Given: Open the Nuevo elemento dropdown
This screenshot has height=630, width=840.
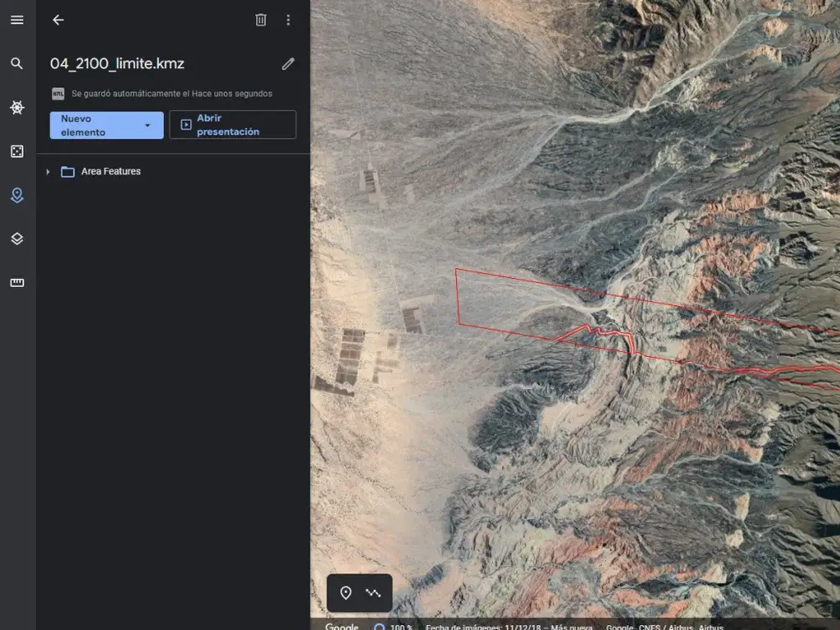Looking at the screenshot, I should [x=107, y=126].
